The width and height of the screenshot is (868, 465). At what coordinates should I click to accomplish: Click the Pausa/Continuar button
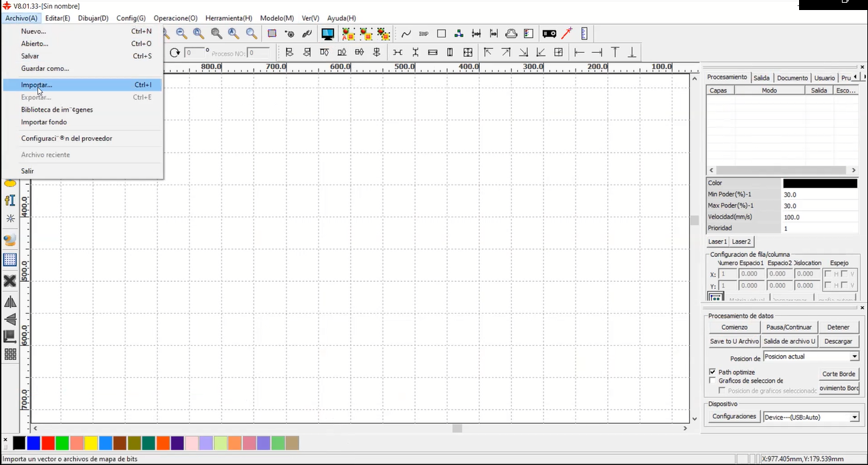[x=789, y=327]
